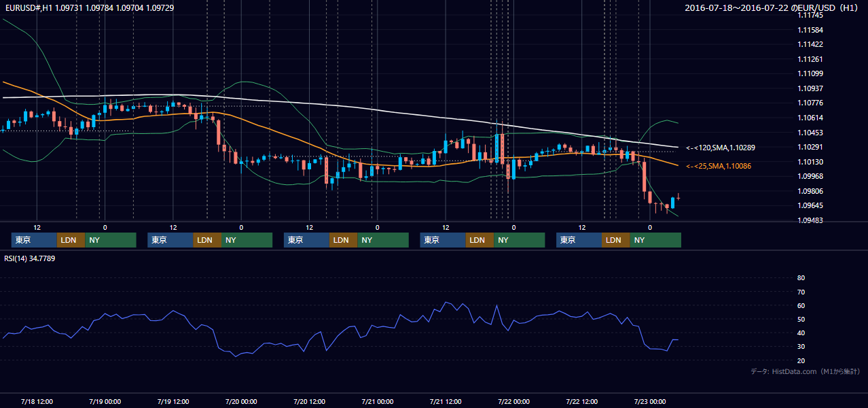
Task: Select the RSI 40 level label
Action: click(x=801, y=333)
